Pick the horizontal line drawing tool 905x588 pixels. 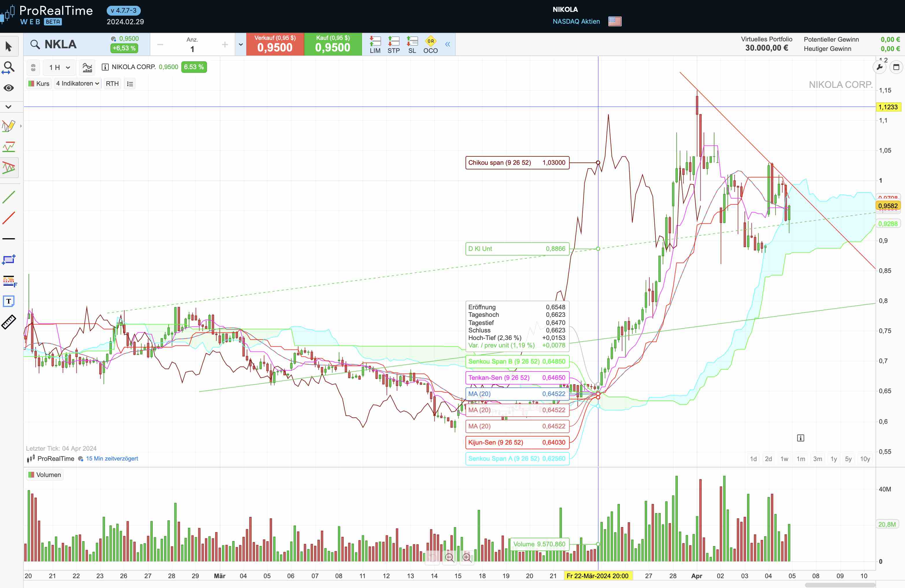[x=9, y=239]
